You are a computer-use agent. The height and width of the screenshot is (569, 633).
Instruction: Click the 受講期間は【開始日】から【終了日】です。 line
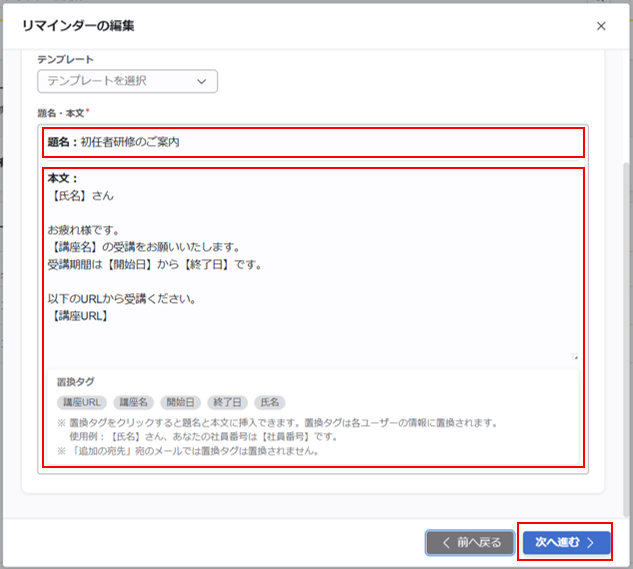tap(155, 265)
